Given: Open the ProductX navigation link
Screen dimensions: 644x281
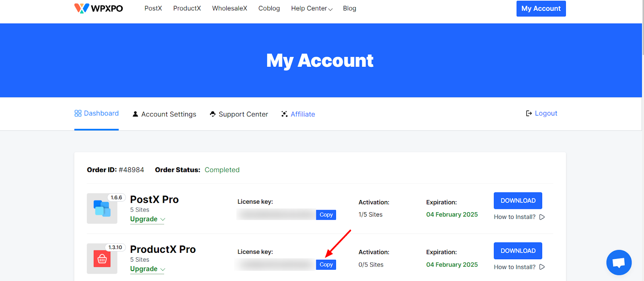Looking at the screenshot, I should point(187,8).
